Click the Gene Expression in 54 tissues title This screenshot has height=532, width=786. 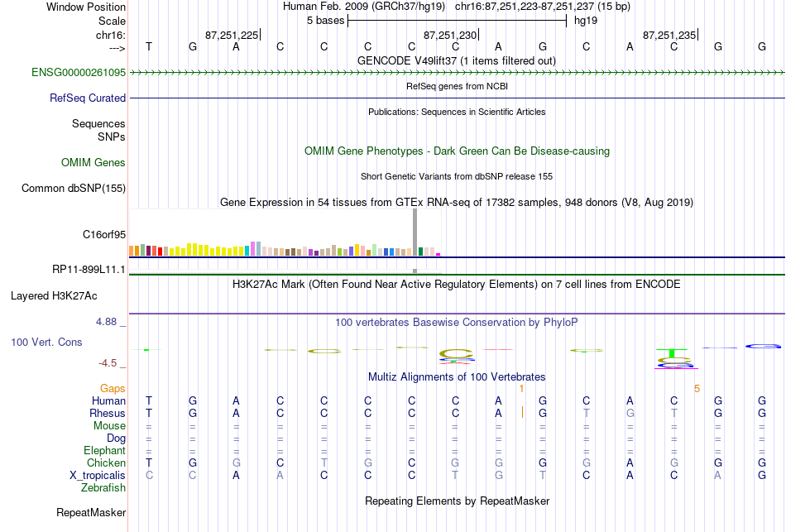point(457,202)
